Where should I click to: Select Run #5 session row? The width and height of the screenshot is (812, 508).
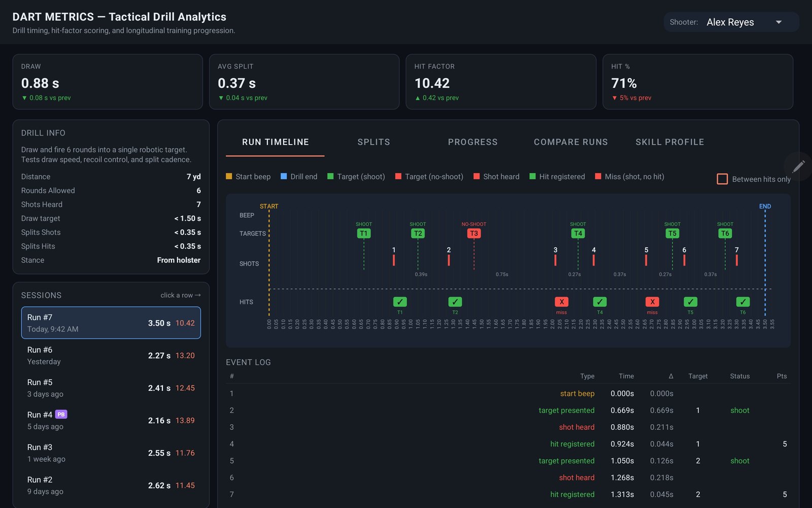[111, 388]
